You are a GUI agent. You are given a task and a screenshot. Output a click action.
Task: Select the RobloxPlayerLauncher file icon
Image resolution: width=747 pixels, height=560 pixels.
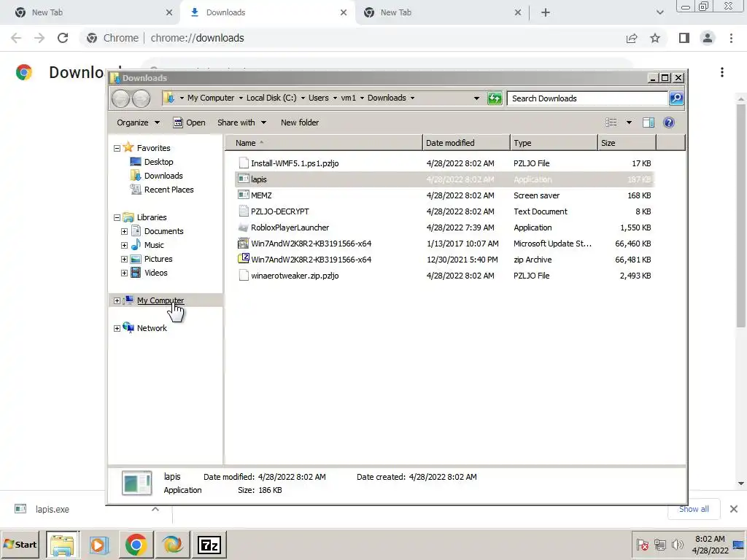point(244,227)
